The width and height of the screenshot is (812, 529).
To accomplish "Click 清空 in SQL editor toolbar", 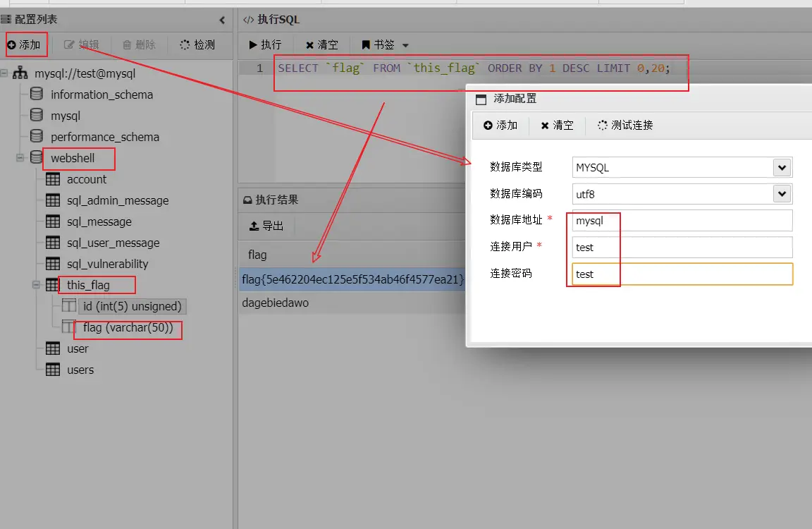I will (321, 44).
